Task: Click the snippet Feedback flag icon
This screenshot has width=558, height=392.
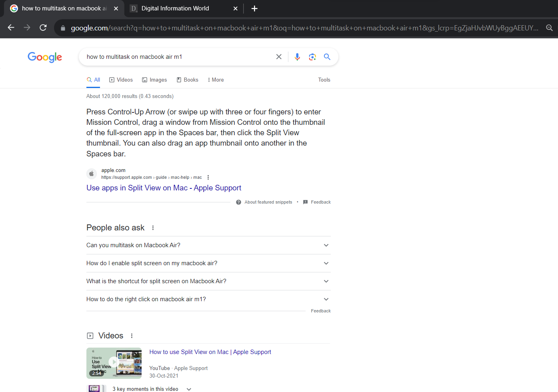Action: click(x=306, y=202)
